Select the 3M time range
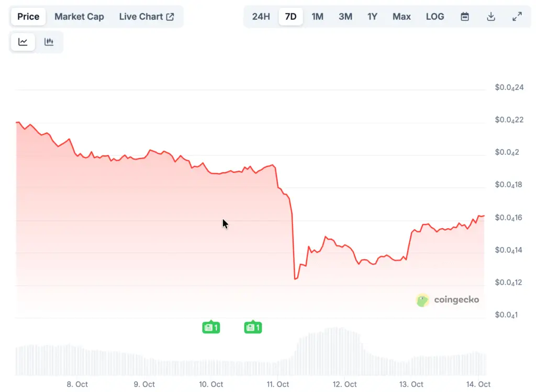 pyautogui.click(x=345, y=16)
